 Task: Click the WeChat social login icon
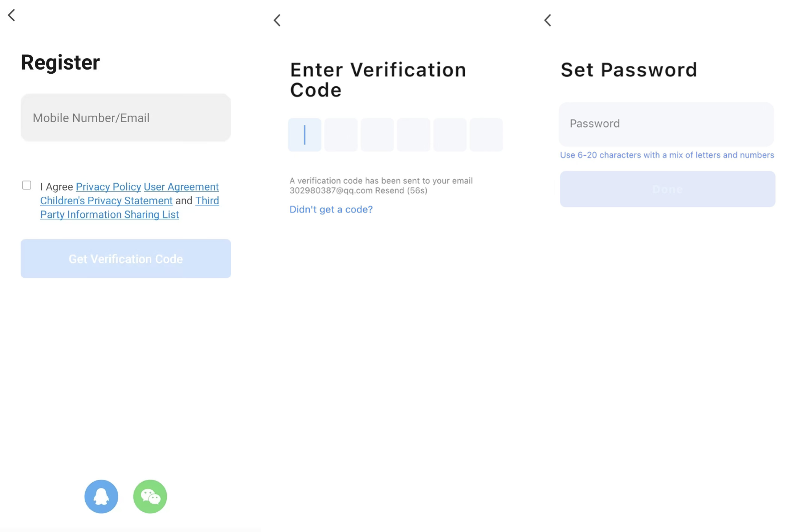click(x=150, y=496)
